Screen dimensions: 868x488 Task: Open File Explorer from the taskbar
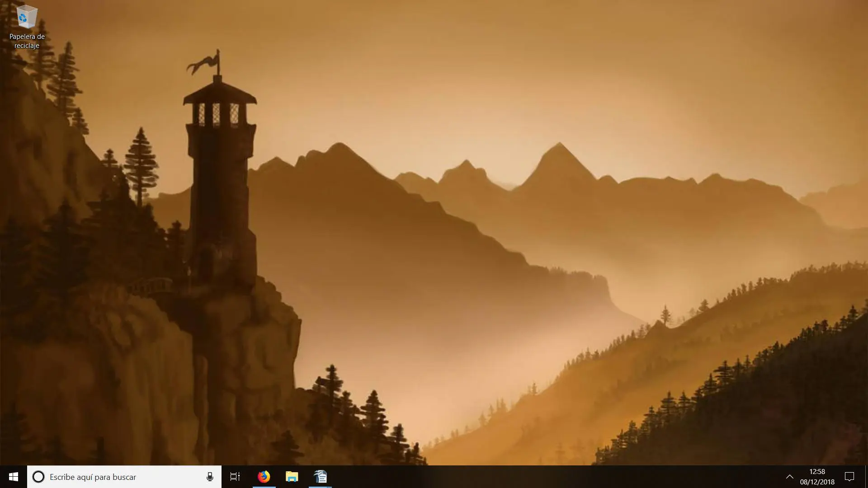292,477
